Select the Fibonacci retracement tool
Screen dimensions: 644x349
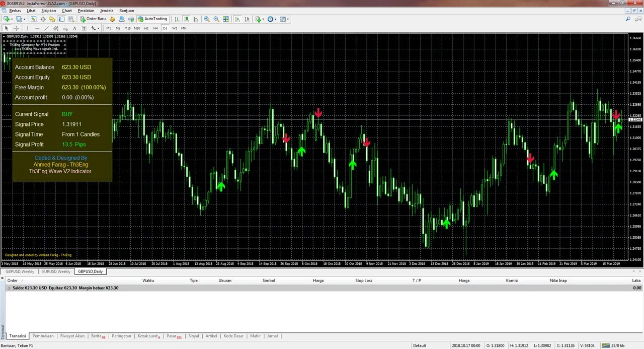[x=65, y=28]
